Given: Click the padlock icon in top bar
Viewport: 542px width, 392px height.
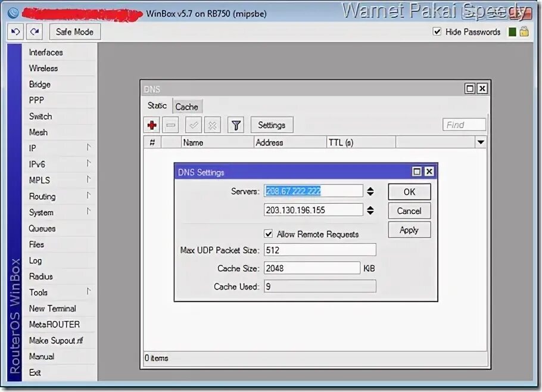Looking at the screenshot, I should point(524,32).
